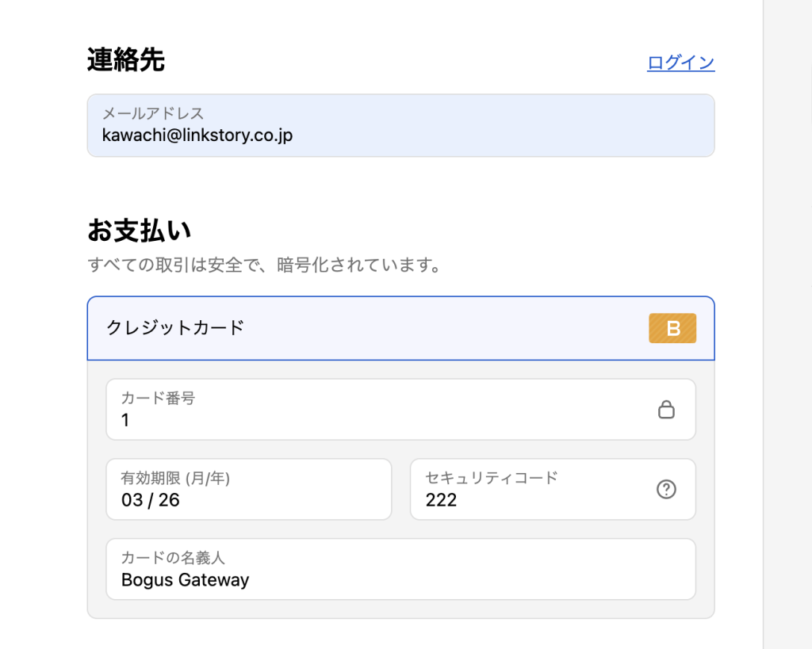Viewport: 812px width, 649px height.
Task: Click into the カード番号 input field
Action: [x=381, y=410]
